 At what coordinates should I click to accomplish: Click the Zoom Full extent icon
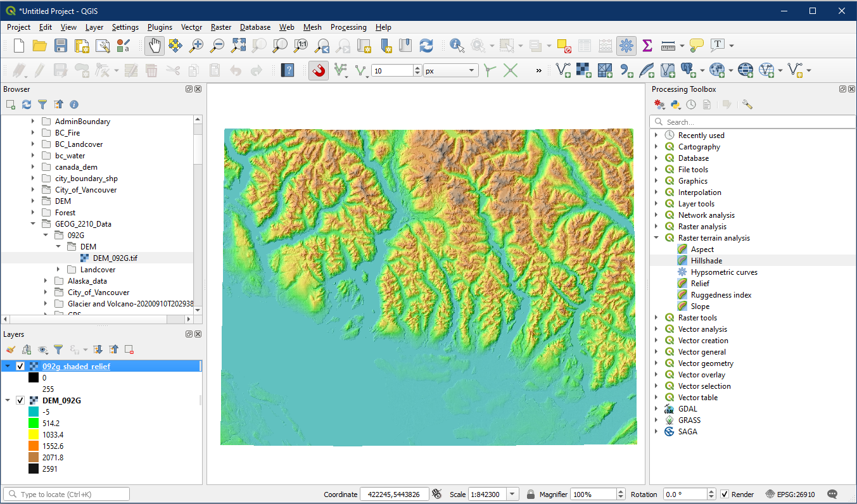(x=238, y=46)
